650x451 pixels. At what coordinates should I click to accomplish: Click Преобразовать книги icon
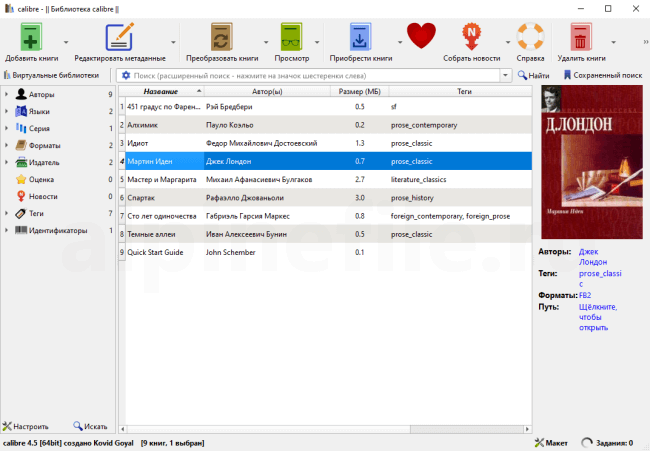click(221, 37)
